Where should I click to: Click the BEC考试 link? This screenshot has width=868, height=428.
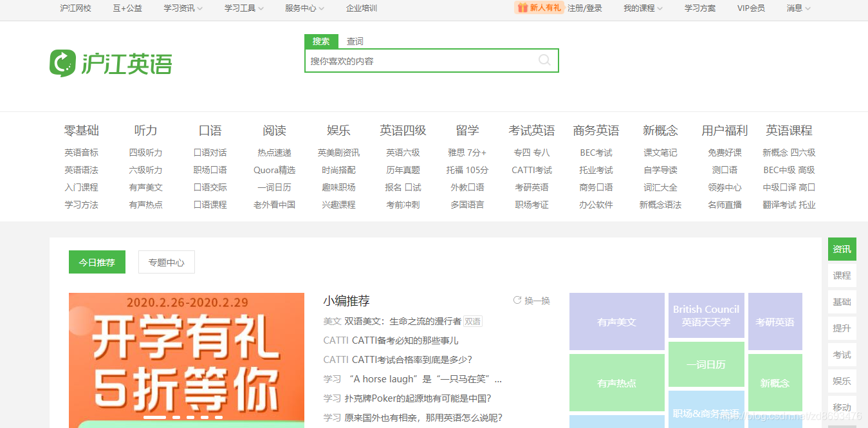click(596, 153)
